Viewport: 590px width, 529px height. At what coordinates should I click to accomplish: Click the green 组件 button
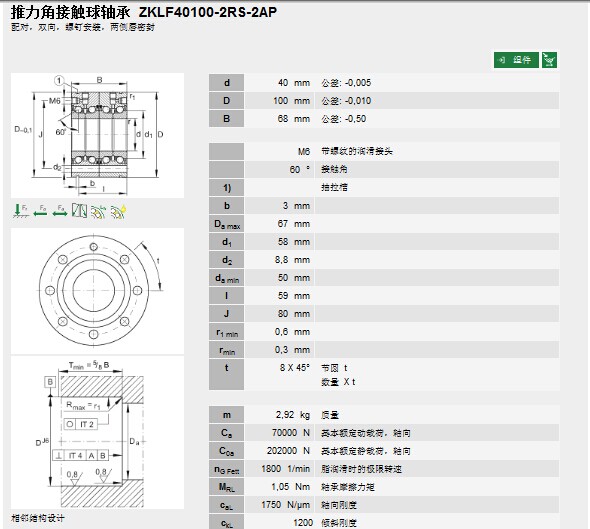click(x=516, y=60)
